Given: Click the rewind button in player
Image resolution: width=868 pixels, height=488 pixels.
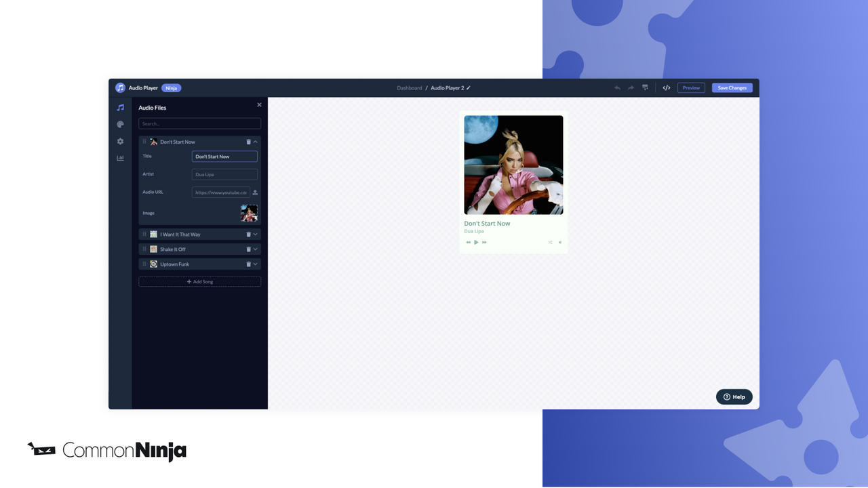Looking at the screenshot, I should tap(468, 242).
